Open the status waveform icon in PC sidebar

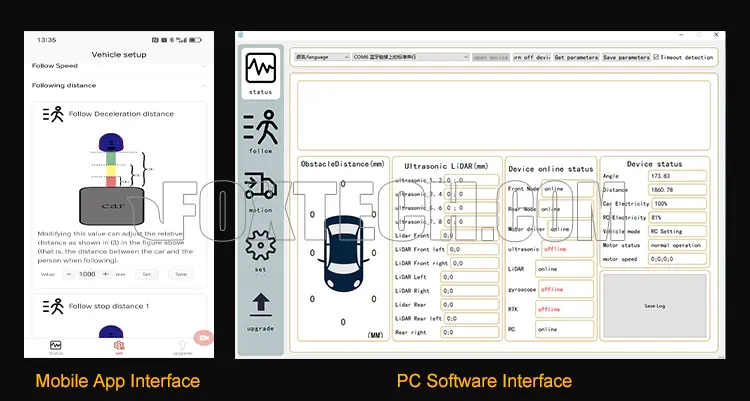pyautogui.click(x=261, y=68)
